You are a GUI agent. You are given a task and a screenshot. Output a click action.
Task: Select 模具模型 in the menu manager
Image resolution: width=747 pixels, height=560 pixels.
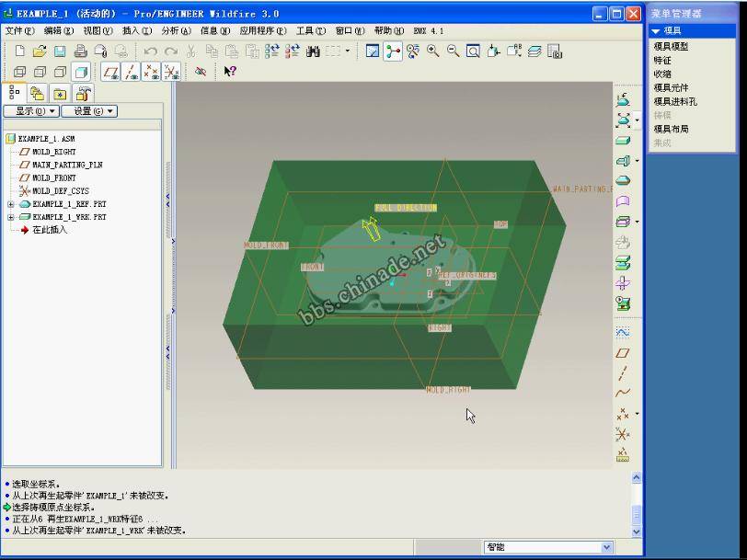click(671, 46)
